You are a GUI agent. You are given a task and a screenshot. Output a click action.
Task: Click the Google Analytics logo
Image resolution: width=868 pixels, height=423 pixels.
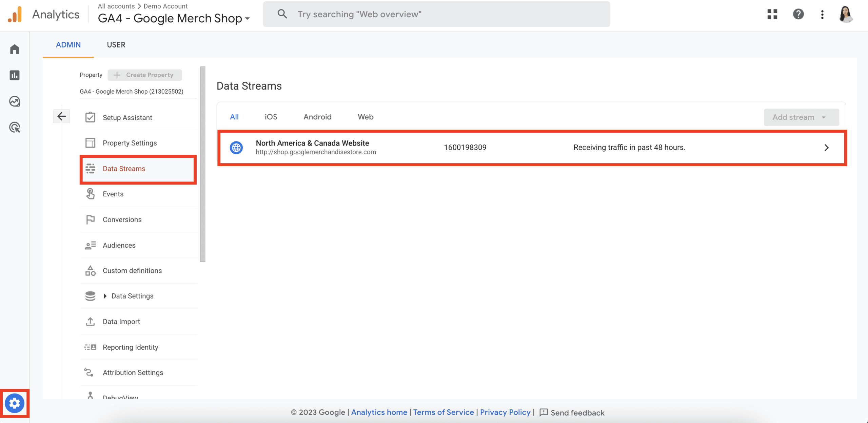point(15,15)
